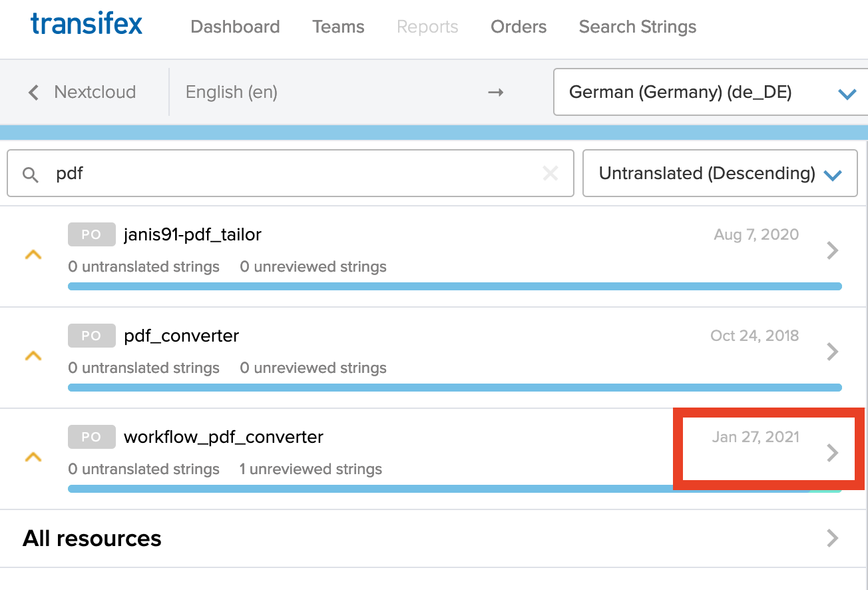Click the arrow between source and target languages
Viewport: 868px width, 590px height.
[x=495, y=93]
